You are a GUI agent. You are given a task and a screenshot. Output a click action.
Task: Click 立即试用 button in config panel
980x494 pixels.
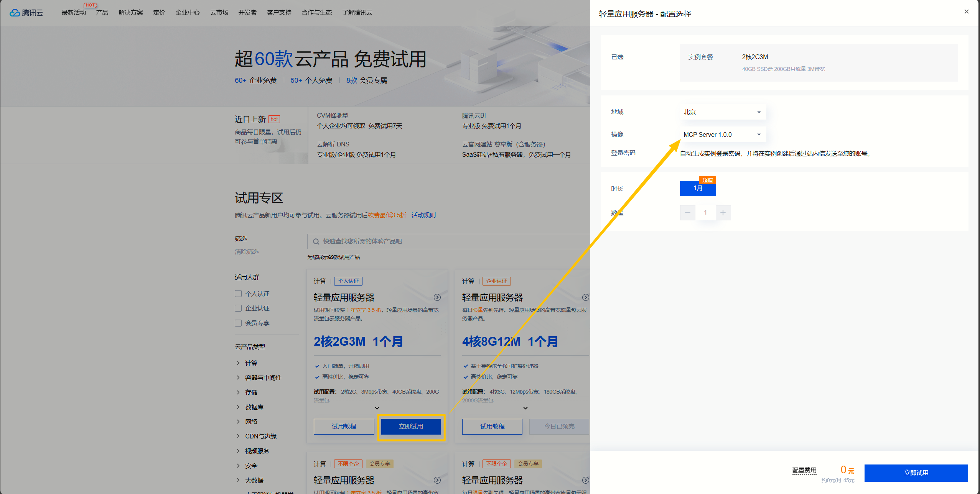[916, 473]
